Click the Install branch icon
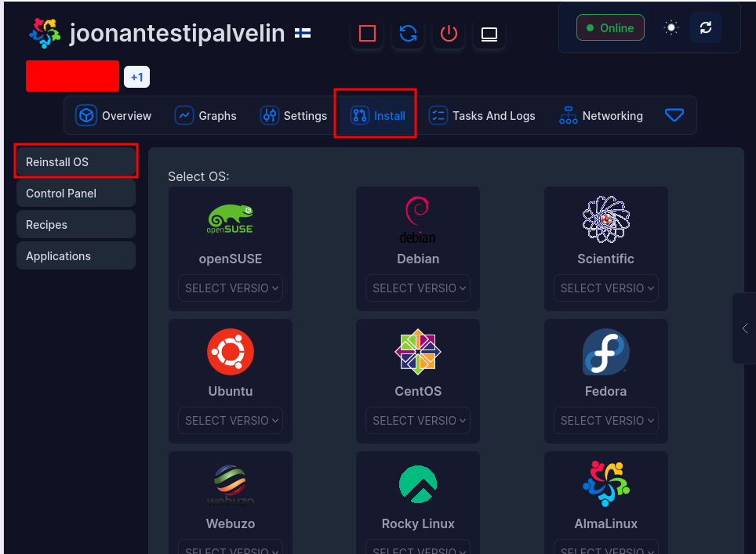 [360, 116]
